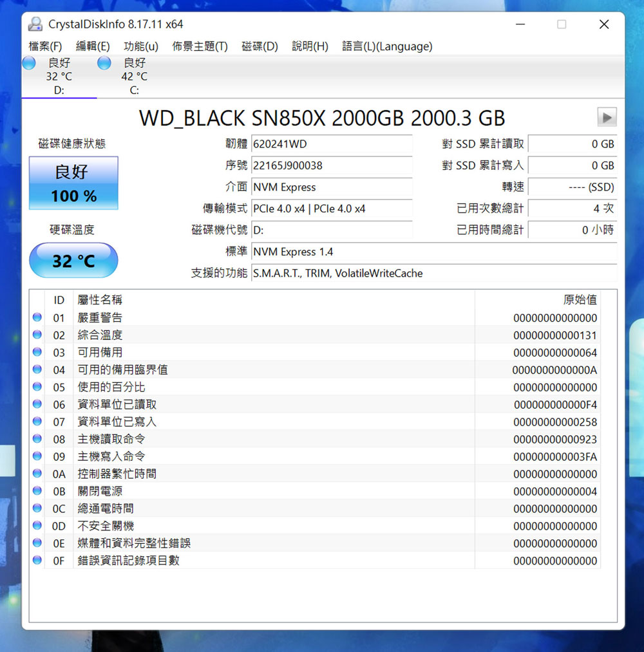
Task: Click the status indicator beside 02 綜合溫度
Action: [37, 335]
